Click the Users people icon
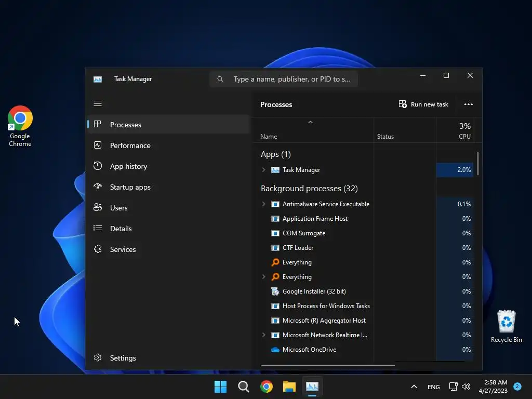Image resolution: width=532 pixels, height=399 pixels. coord(98,207)
